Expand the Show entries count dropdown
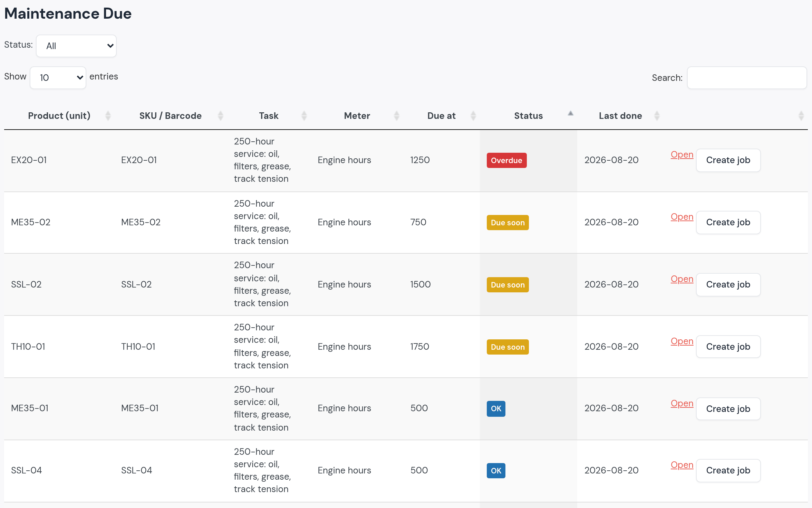Screen dimensions: 812x508 (x=58, y=78)
